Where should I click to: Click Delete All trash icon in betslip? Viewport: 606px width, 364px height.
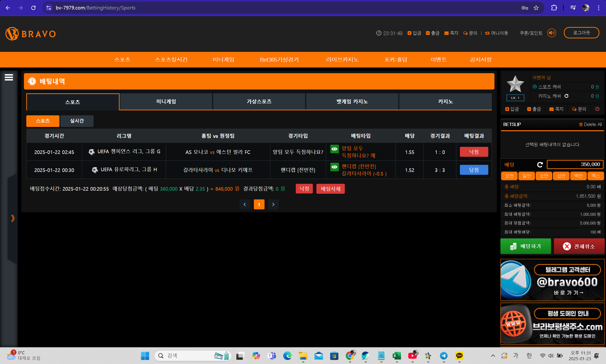581,125
